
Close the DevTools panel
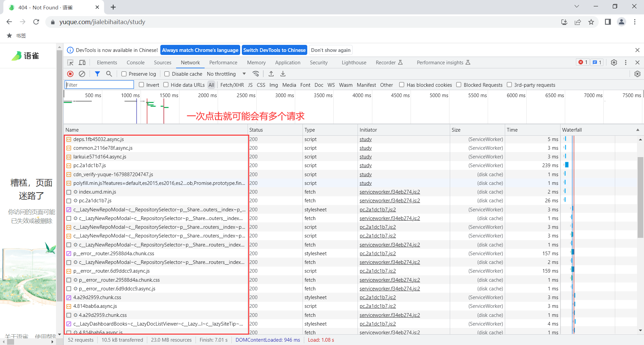pyautogui.click(x=637, y=62)
